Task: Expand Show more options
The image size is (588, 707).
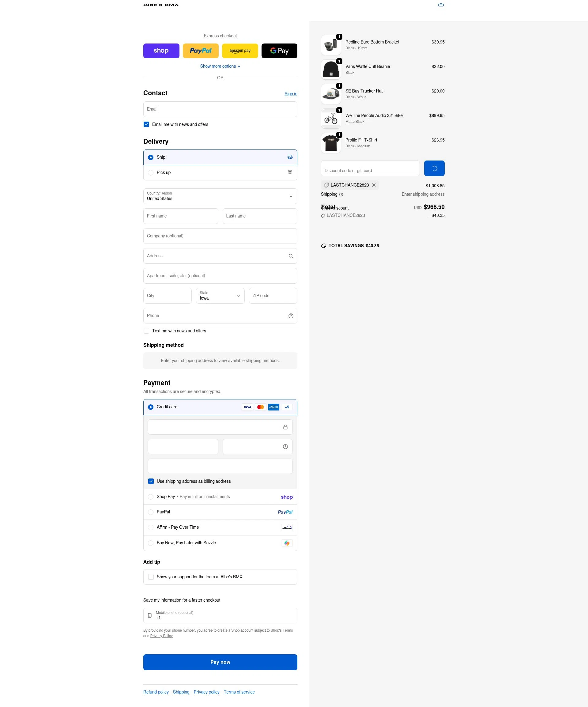Action: pyautogui.click(x=220, y=66)
